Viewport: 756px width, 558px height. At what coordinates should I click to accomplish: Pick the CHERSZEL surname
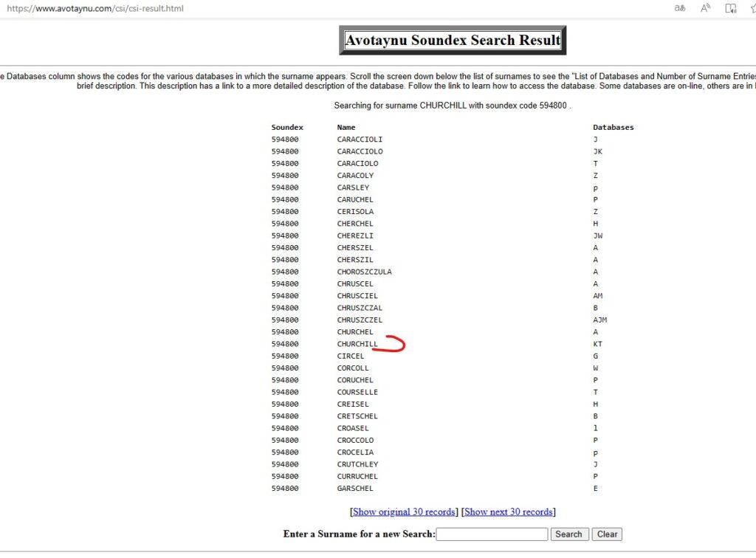(x=355, y=248)
